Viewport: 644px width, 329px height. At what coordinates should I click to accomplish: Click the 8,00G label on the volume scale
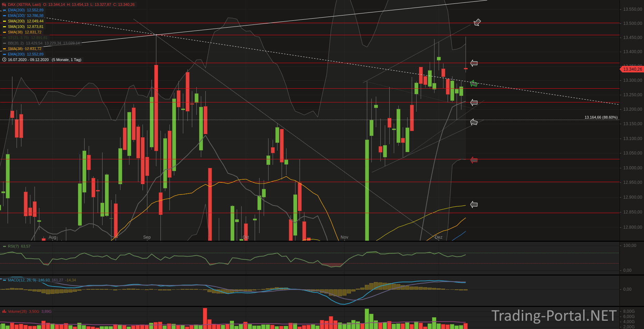[x=629, y=311]
